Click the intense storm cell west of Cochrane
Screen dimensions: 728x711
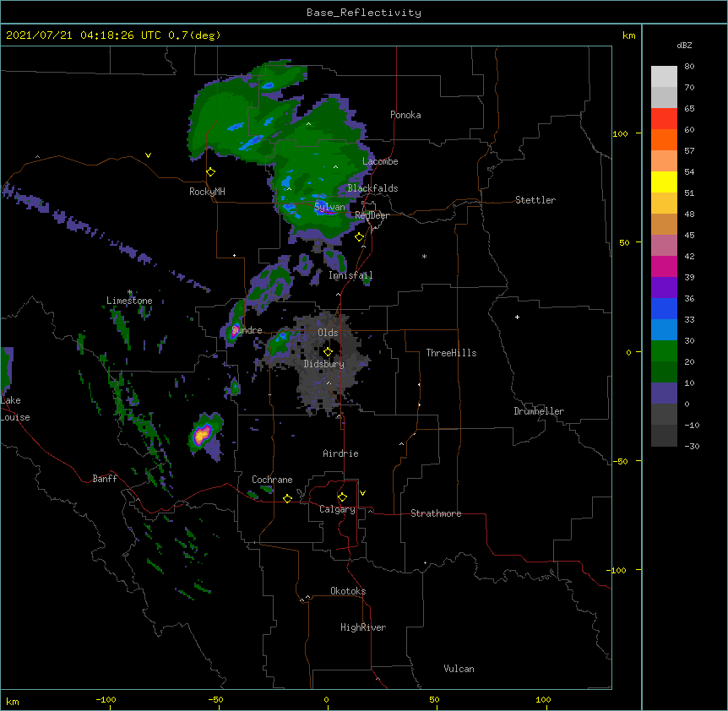tap(203, 435)
